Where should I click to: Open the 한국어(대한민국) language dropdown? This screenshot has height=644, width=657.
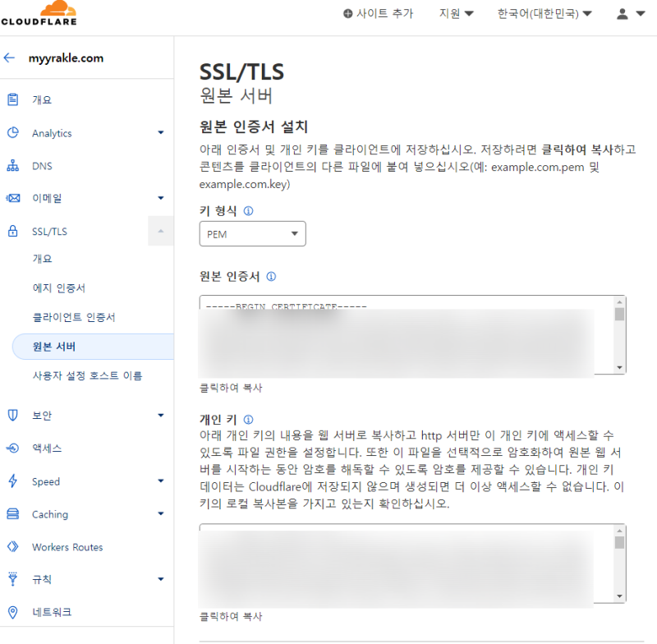[544, 14]
